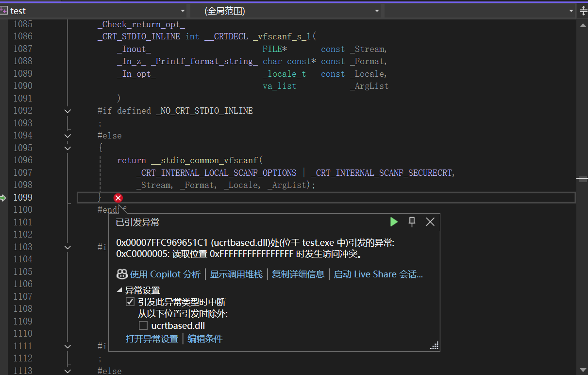The image size is (588, 375).
Task: Click the _In_opt_ annotation on line 1089
Action: pyautogui.click(x=136, y=74)
